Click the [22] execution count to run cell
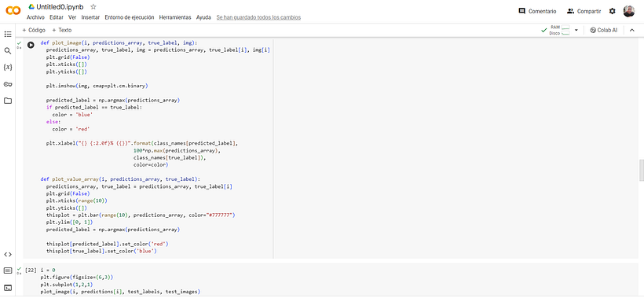Viewport: 644px width, 298px height. click(31, 270)
